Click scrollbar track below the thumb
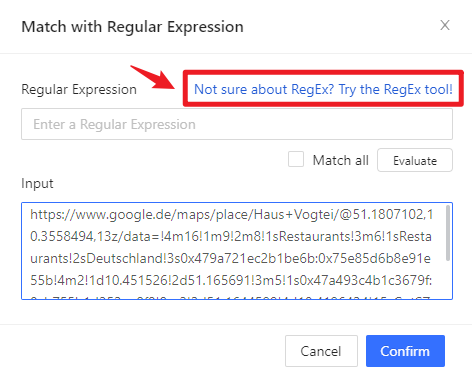This screenshot has height=376, width=472. click(448, 280)
